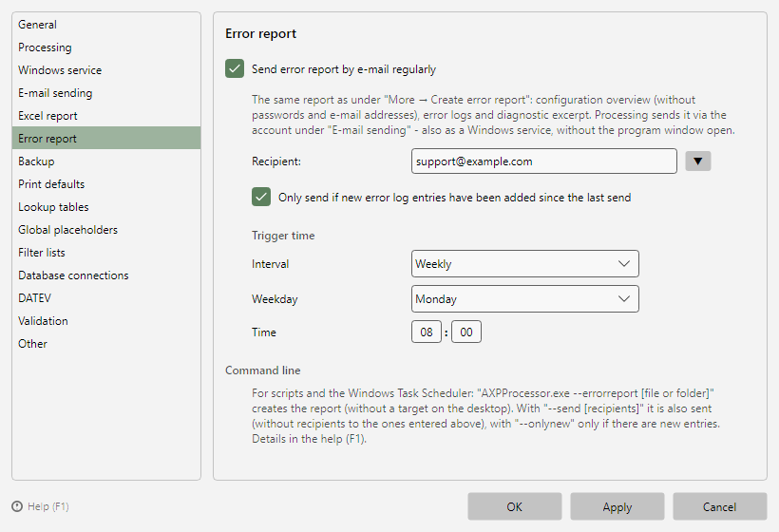Viewport: 779px width, 532px height.
Task: Open the Validation settings category
Action: click(x=106, y=321)
